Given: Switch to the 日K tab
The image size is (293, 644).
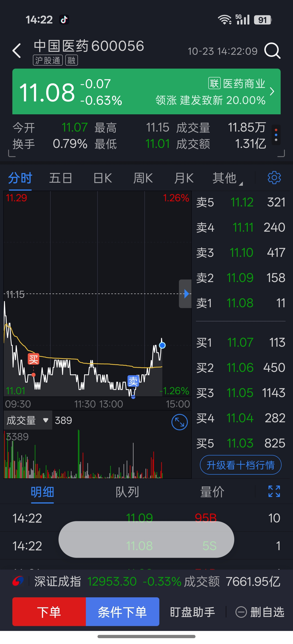Looking at the screenshot, I should pos(102,178).
